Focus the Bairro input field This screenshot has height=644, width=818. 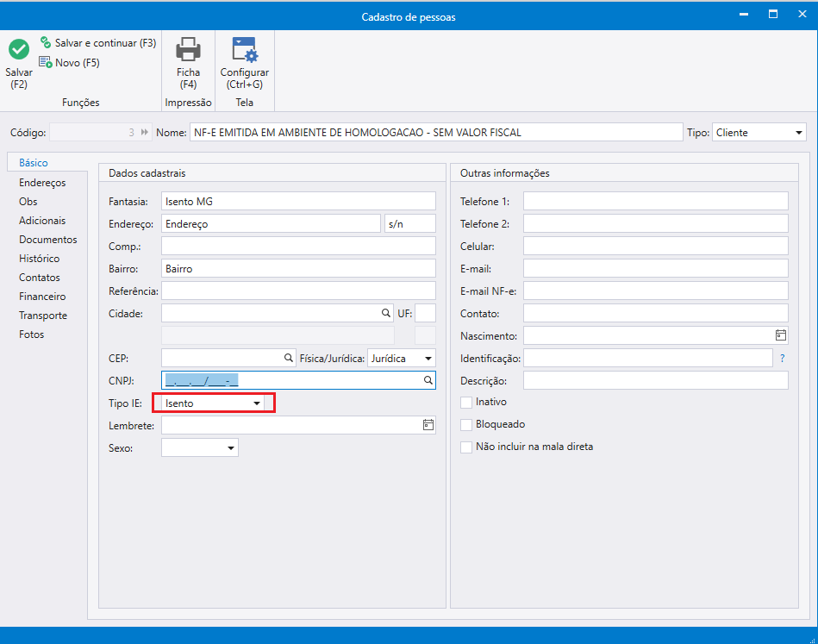click(x=298, y=269)
